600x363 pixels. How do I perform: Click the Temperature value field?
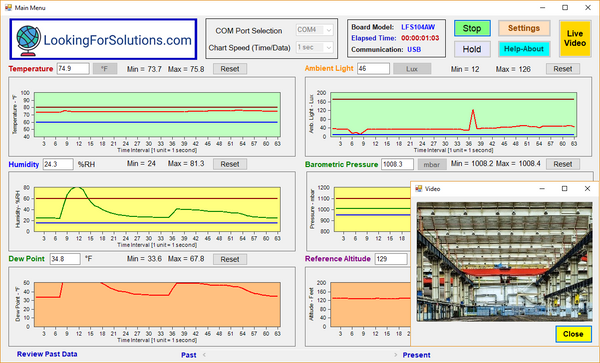click(73, 69)
